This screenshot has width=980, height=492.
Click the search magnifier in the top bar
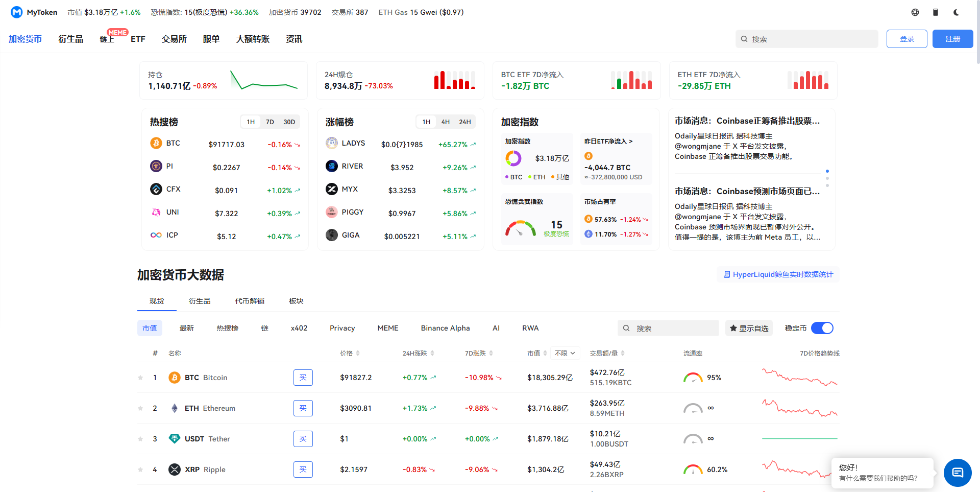(744, 38)
